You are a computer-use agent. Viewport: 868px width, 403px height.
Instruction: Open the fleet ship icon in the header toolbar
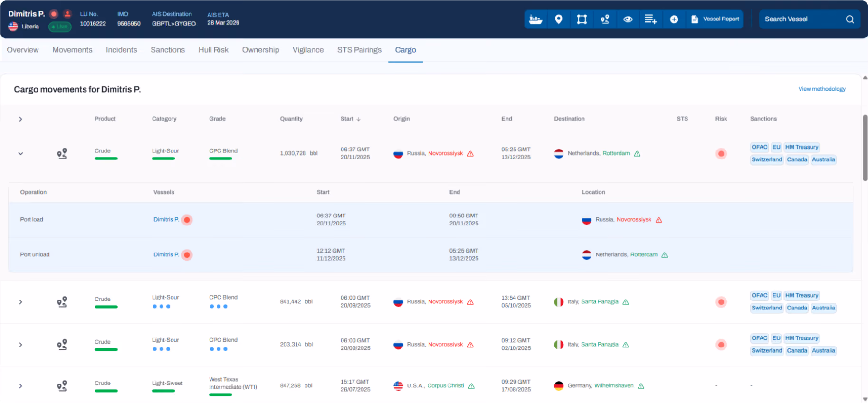coord(535,19)
